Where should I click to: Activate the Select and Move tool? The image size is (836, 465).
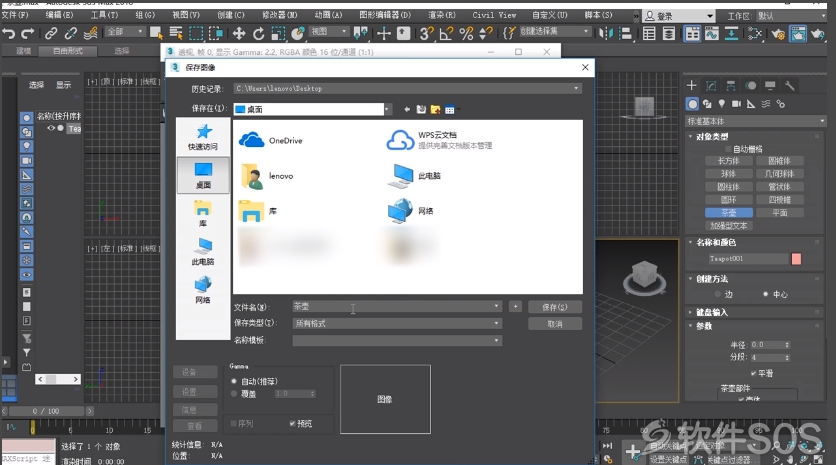click(238, 34)
